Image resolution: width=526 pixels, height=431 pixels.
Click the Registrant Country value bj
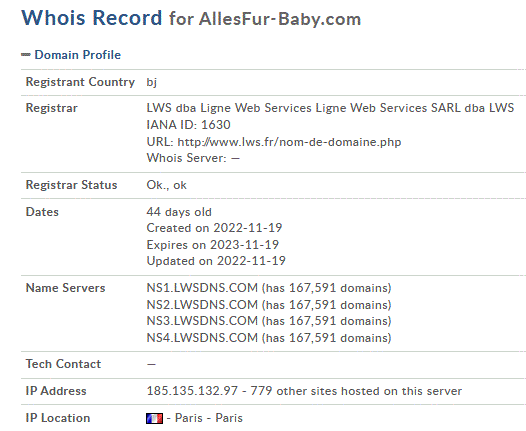(152, 82)
